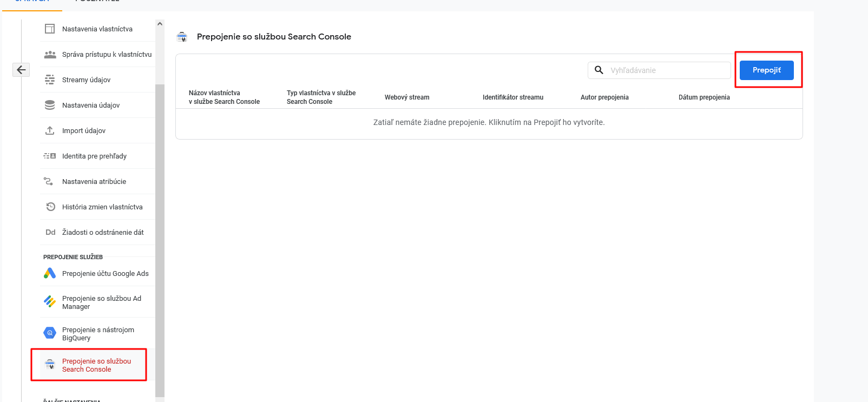Click Identifikátor streamu column header
This screenshot has width=868, height=402.
pyautogui.click(x=513, y=97)
